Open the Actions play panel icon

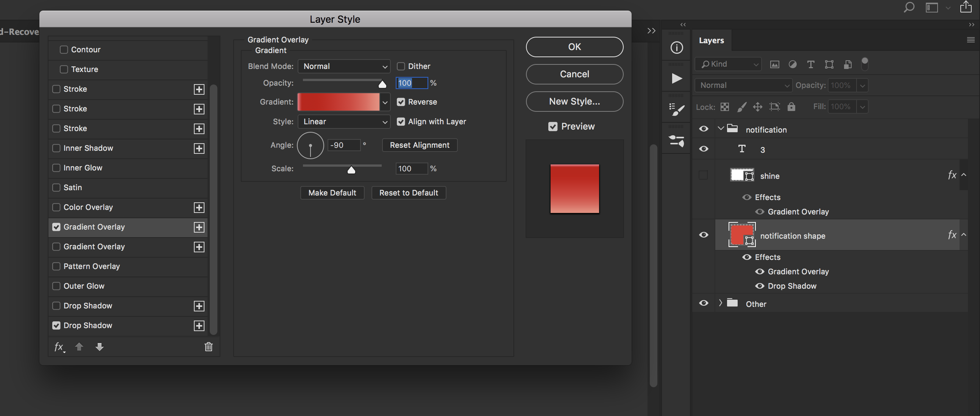click(x=676, y=78)
